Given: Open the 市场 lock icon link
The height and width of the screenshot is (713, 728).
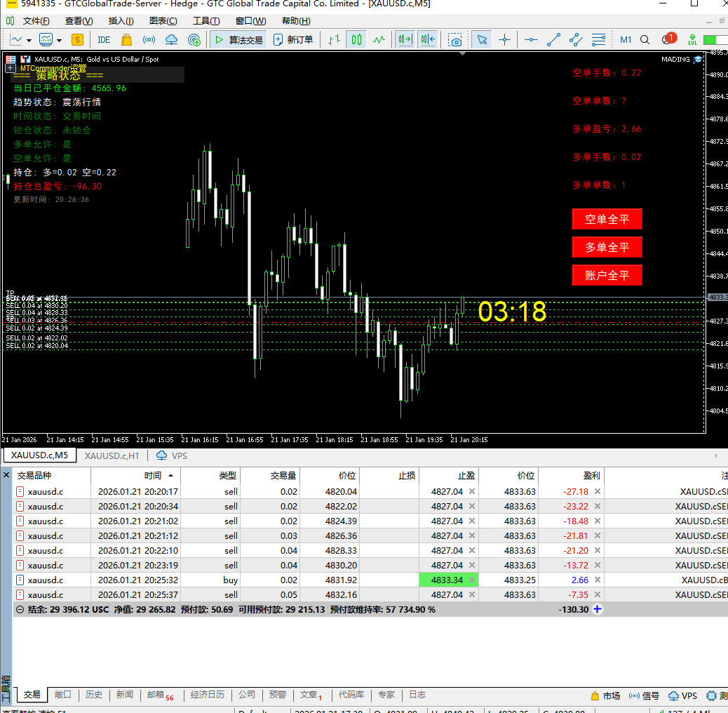Looking at the screenshot, I should (605, 695).
